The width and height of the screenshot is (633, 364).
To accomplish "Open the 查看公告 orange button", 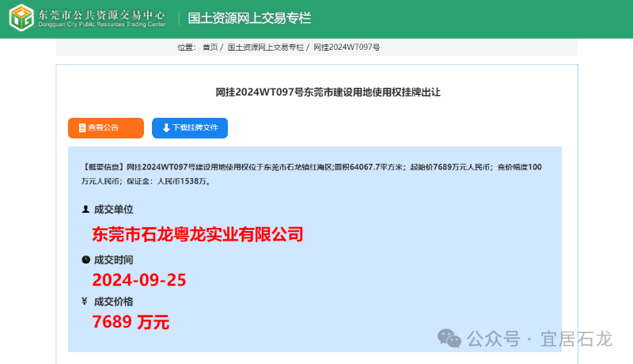I will pyautogui.click(x=106, y=128).
